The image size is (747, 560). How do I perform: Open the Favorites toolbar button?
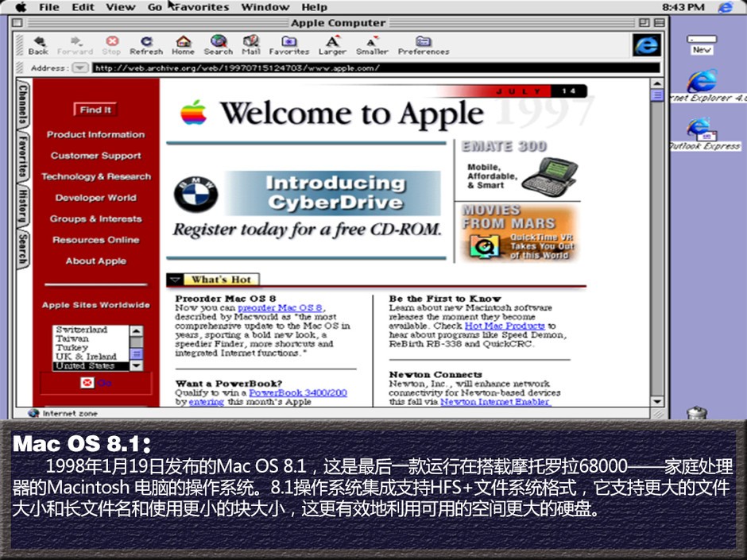point(289,45)
